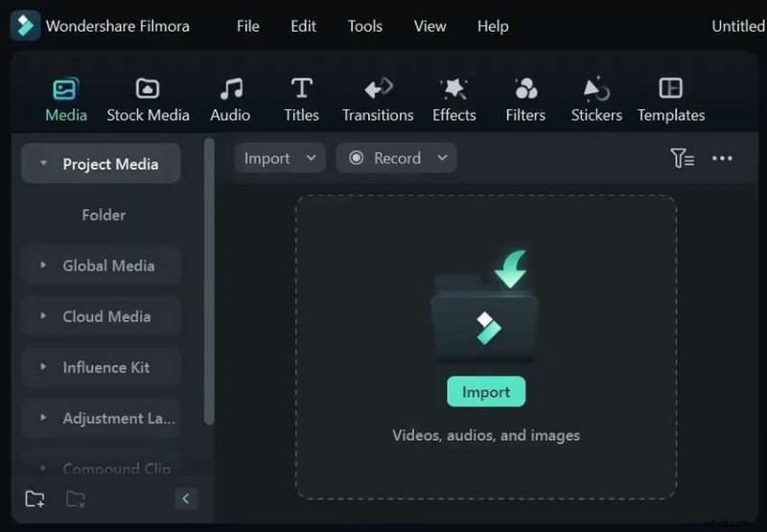This screenshot has width=767, height=532.
Task: Select Adjustment La... in the sidebar
Action: [101, 418]
